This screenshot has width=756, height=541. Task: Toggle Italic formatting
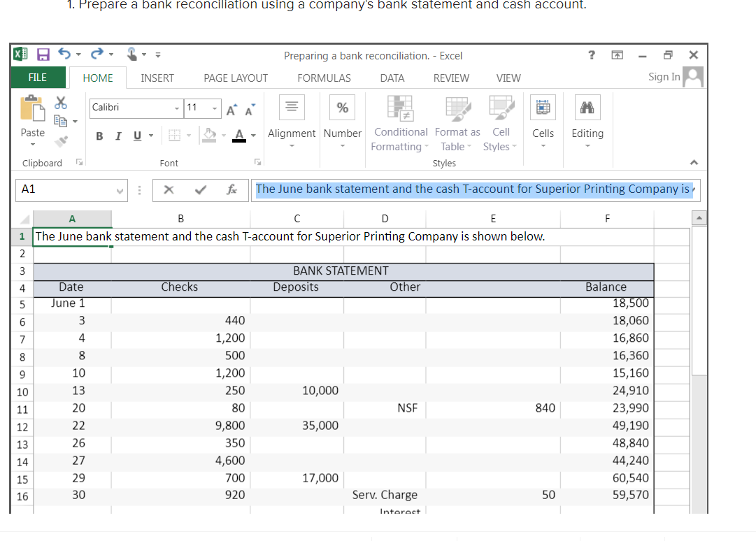pyautogui.click(x=117, y=135)
